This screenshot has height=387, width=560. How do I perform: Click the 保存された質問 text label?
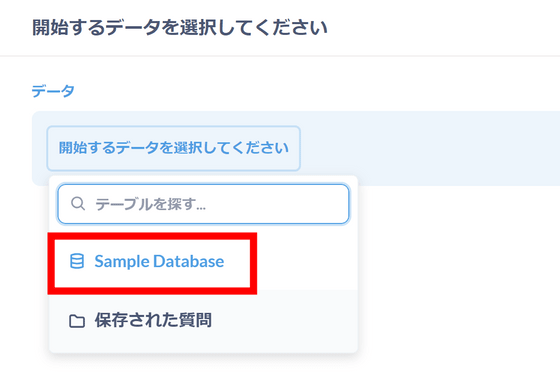(153, 320)
